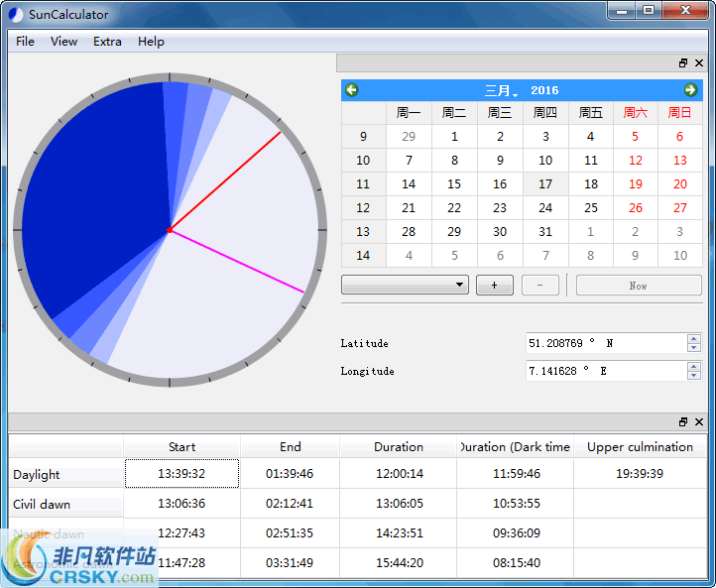716x588 pixels.
Task: Go to previous month in calendar
Action: pyautogui.click(x=351, y=90)
